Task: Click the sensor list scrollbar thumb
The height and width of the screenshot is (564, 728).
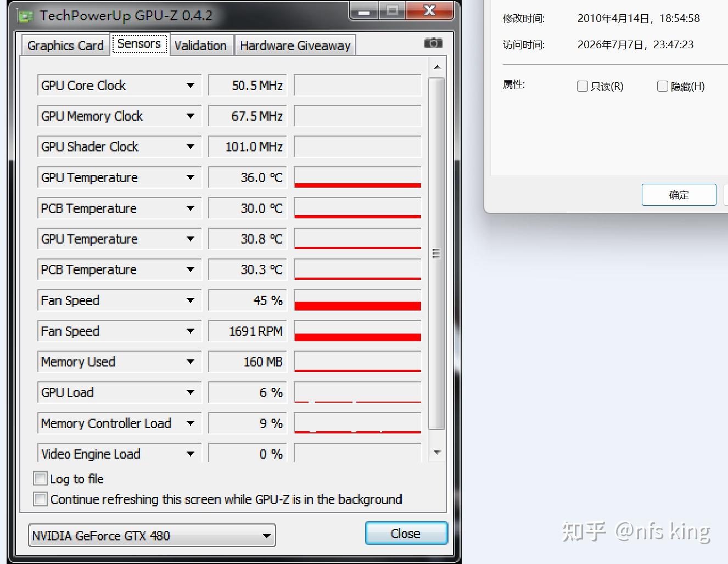Action: pos(436,253)
